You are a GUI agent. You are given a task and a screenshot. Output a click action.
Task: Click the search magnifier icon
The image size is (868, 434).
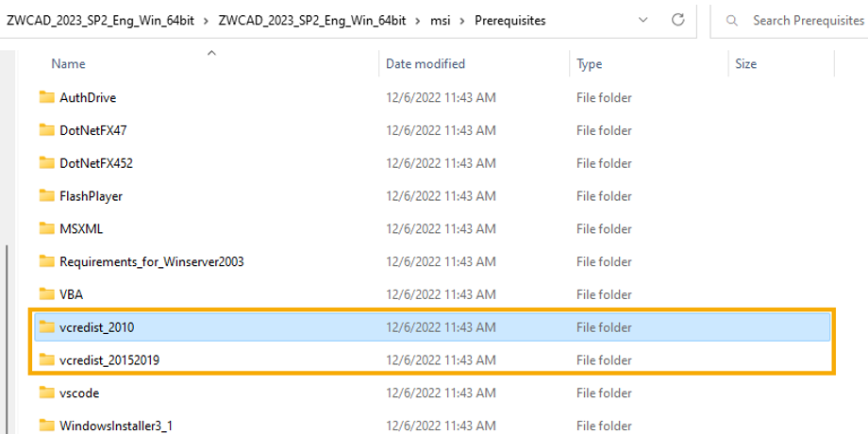pos(732,21)
